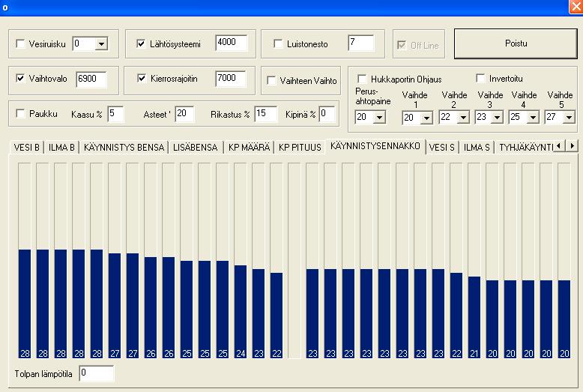Open the TYHJÄKÄYNTI tab
583x392 pixels.
525,147
